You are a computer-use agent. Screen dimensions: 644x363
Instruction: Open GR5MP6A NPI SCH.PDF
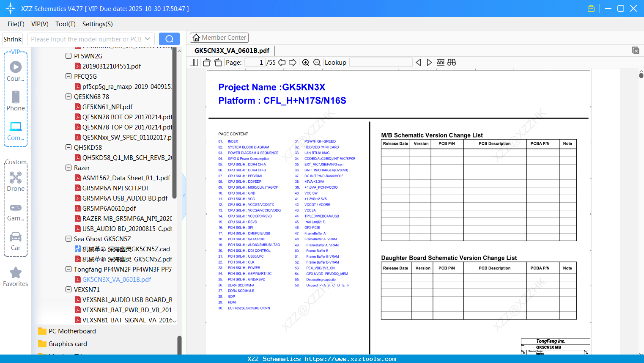(x=116, y=188)
